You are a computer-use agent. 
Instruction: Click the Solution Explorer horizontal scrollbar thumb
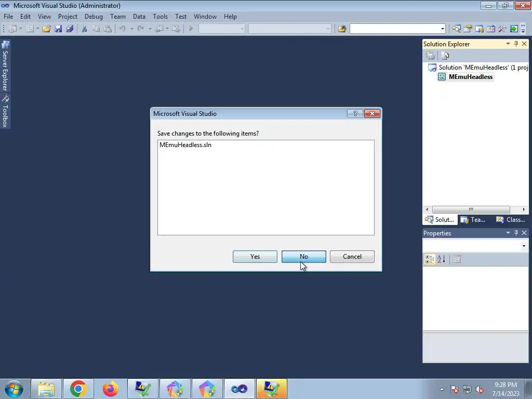(x=471, y=209)
